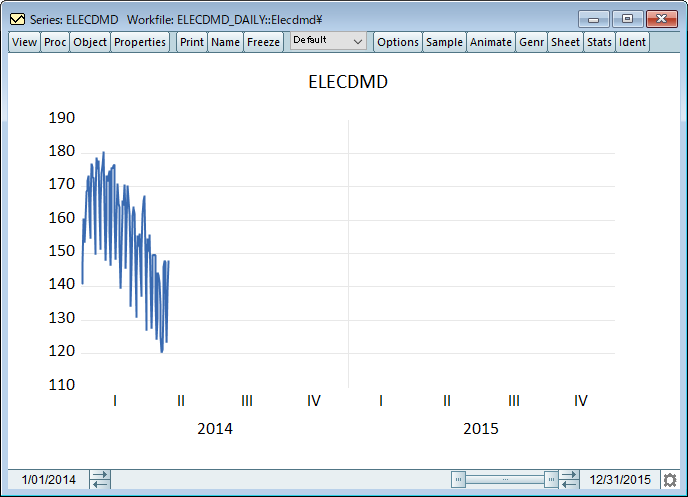Click the 2014 quarter IV axis label
Image resolution: width=688 pixels, height=497 pixels.
(314, 400)
